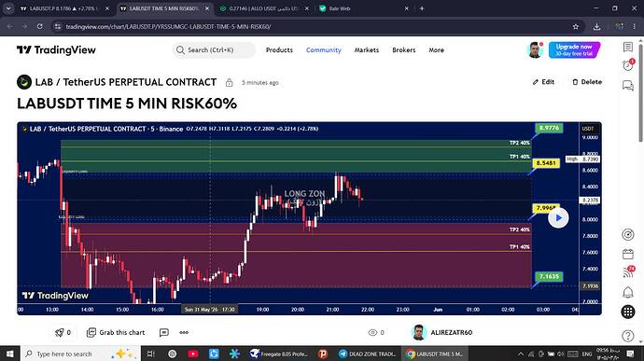This screenshot has width=644, height=361.
Task: Click the LAB coin logo icon
Action: point(24,82)
